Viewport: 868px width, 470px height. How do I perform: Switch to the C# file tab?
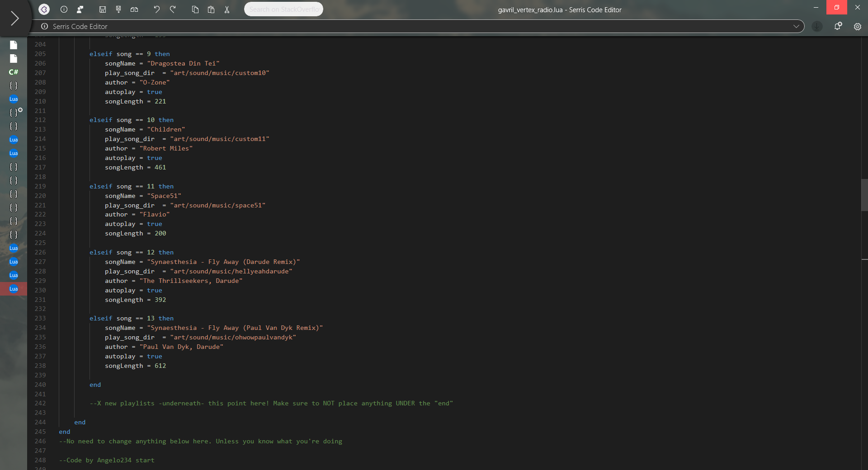point(14,72)
